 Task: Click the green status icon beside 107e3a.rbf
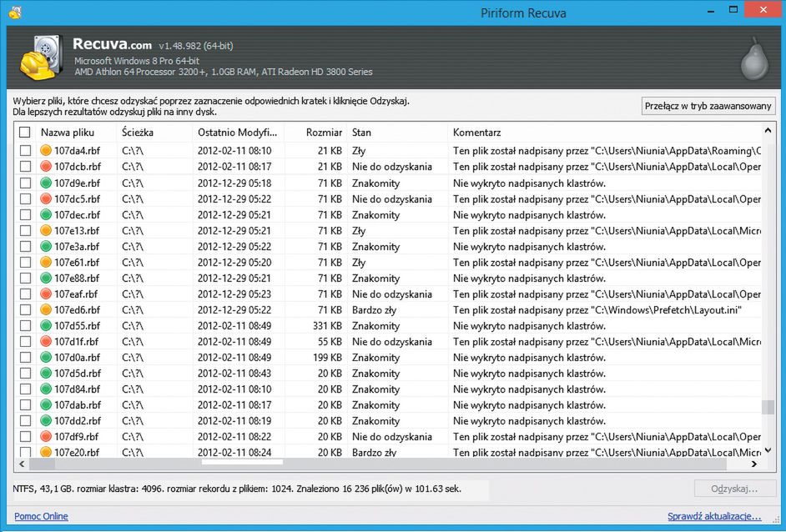click(46, 247)
